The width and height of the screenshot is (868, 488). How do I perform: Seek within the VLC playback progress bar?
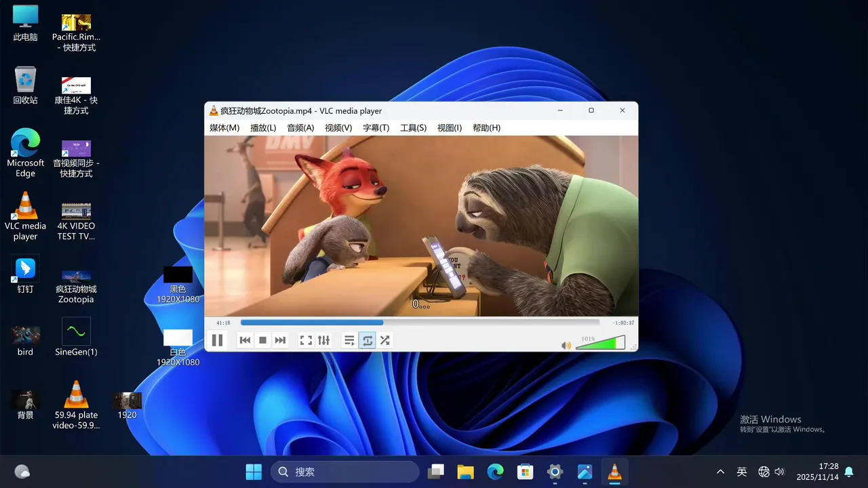(420, 323)
